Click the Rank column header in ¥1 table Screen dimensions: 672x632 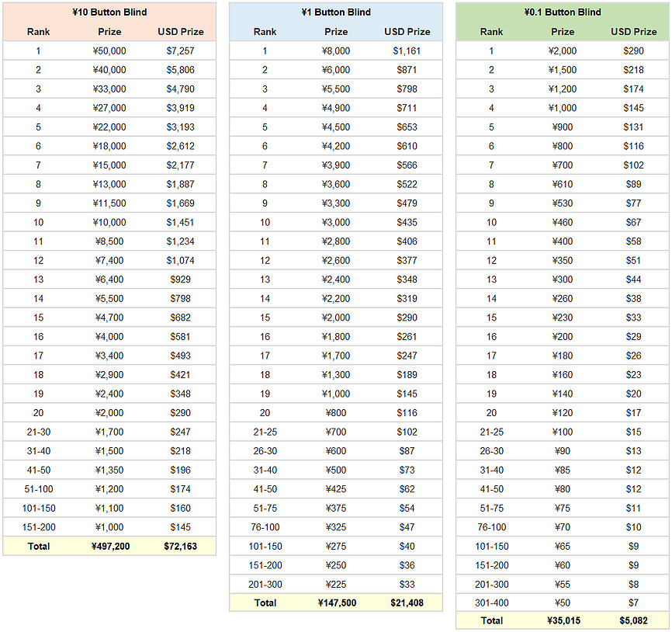click(x=265, y=32)
